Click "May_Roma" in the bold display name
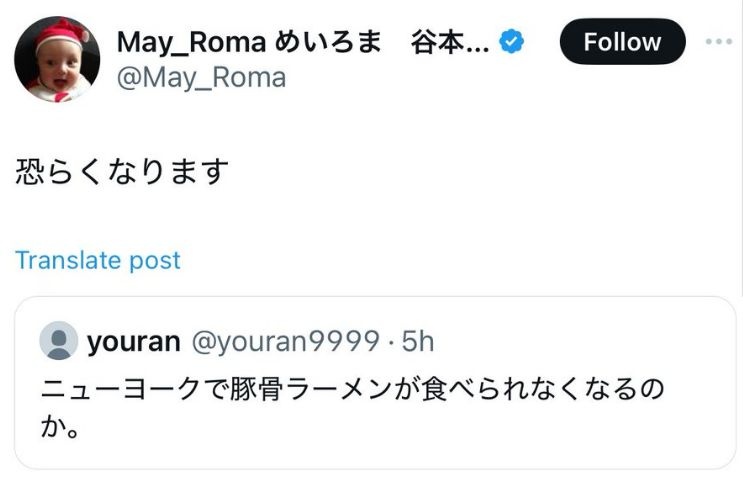 click(190, 42)
